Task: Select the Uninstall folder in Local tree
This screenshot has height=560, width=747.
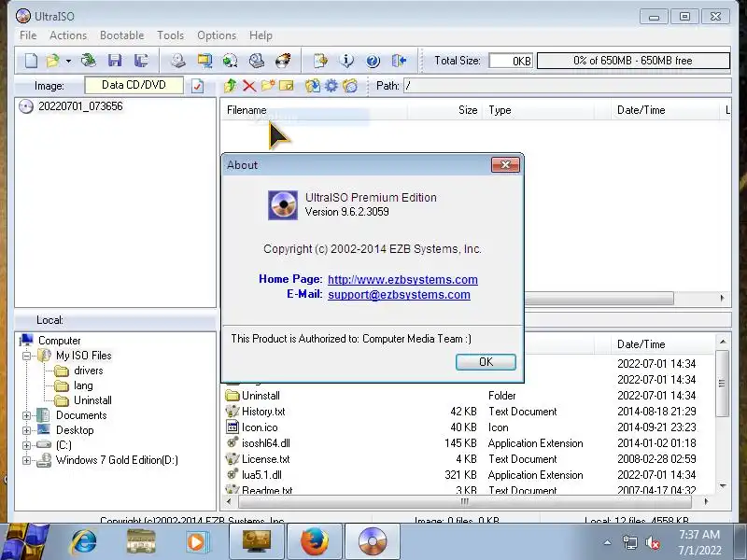Action: (x=92, y=400)
